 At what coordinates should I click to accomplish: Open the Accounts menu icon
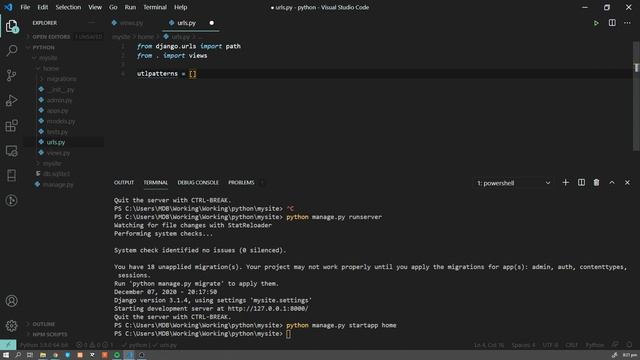pyautogui.click(x=11, y=301)
